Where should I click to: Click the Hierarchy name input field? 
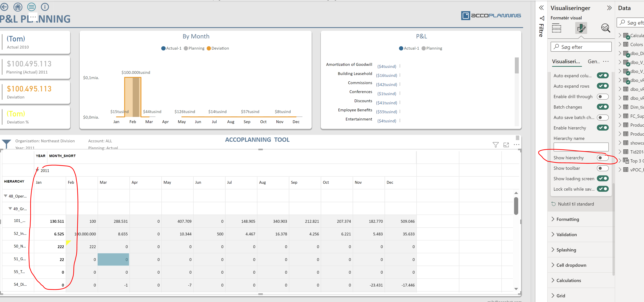(581, 147)
